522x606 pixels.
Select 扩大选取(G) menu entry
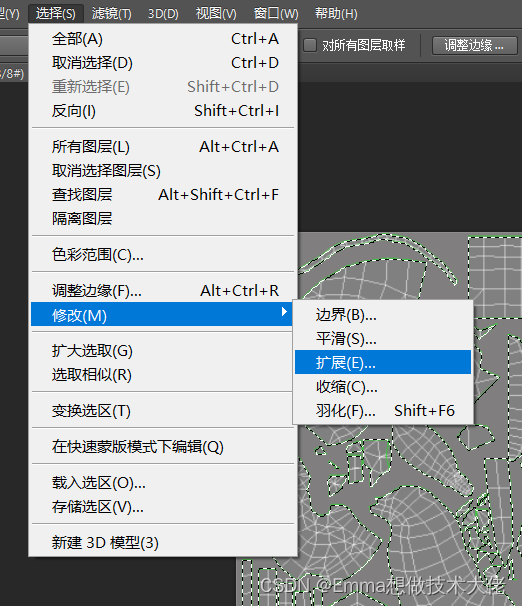[163, 351]
